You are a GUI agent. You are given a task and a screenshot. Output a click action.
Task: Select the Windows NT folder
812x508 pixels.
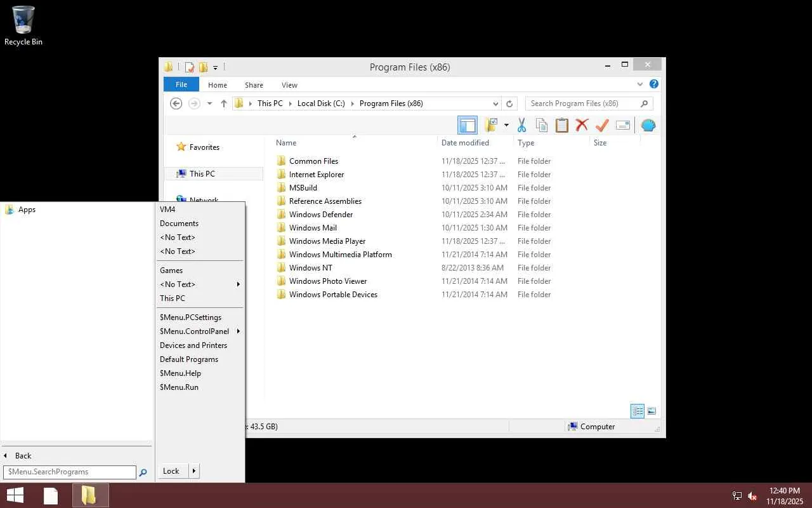click(310, 268)
